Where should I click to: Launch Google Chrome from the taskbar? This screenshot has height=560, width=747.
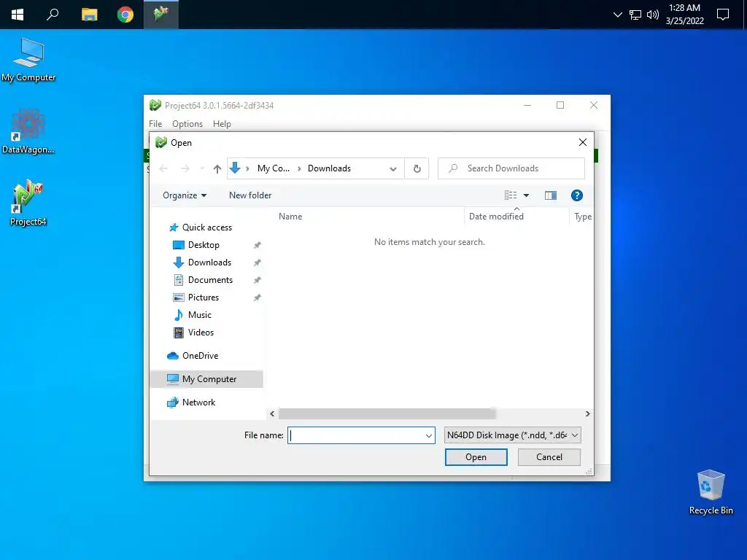(x=125, y=15)
